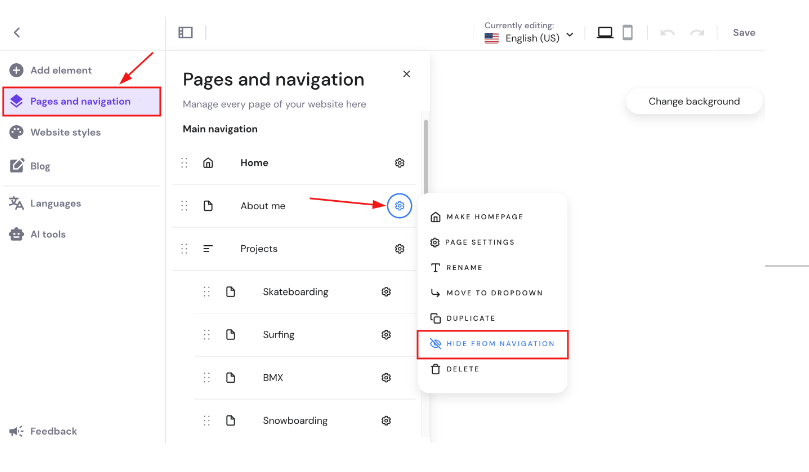This screenshot has width=809, height=472.
Task: Open Website styles in sidebar
Action: pyautogui.click(x=65, y=132)
